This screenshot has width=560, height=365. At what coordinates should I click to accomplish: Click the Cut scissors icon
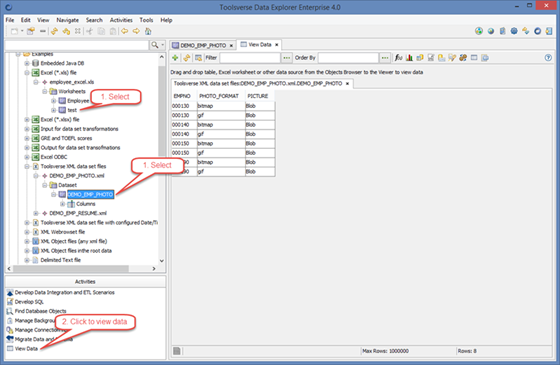coord(89,31)
